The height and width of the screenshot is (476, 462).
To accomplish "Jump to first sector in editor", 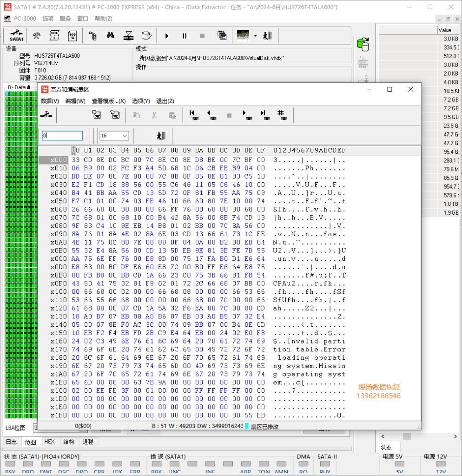I will point(193,115).
